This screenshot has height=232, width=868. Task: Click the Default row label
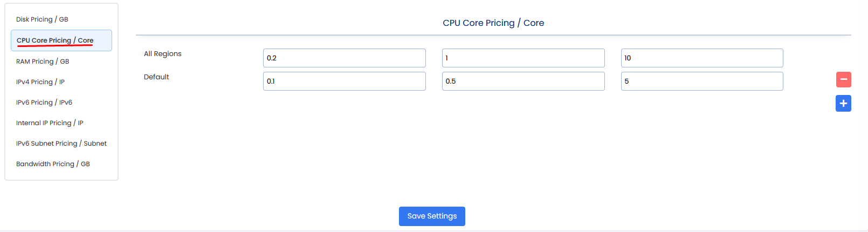coord(156,77)
